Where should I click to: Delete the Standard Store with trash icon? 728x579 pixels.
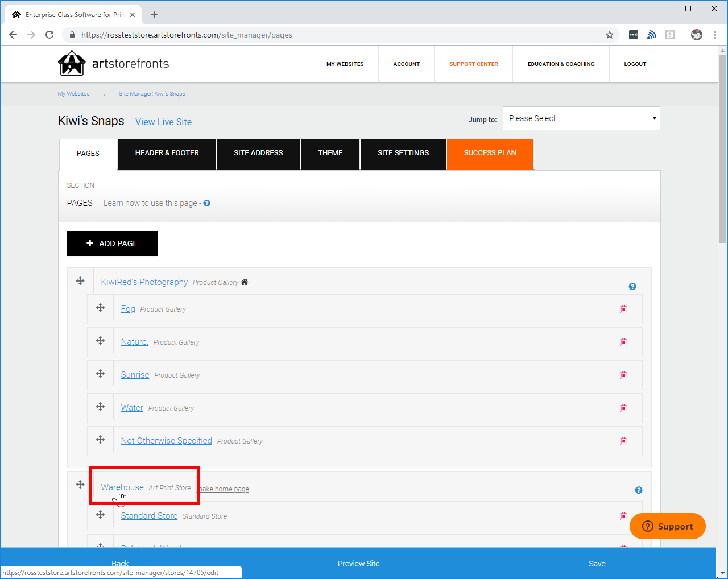(x=623, y=516)
